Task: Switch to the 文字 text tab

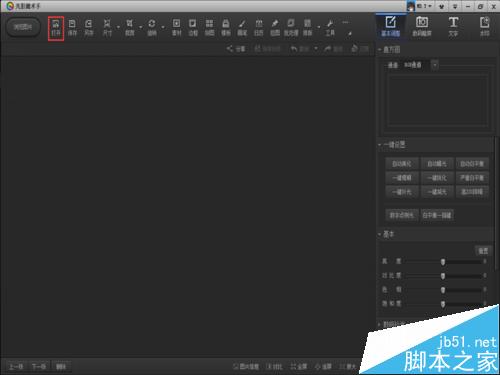Action: pos(453,27)
